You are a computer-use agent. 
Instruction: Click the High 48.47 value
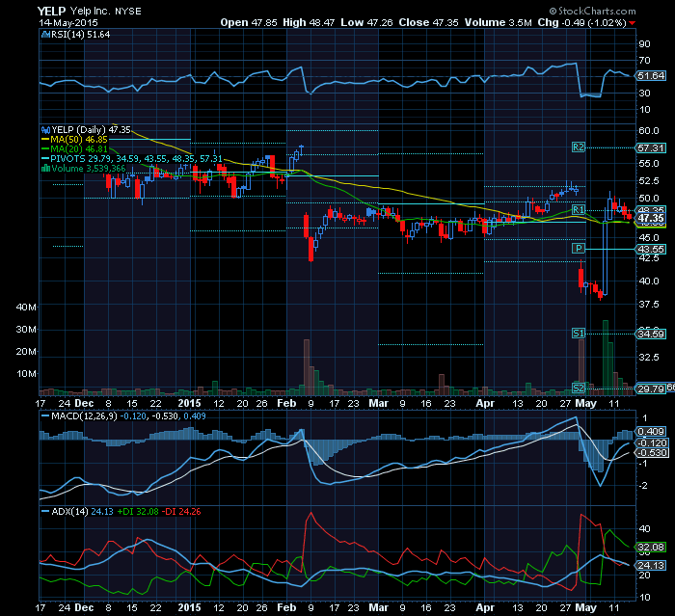coord(309,22)
